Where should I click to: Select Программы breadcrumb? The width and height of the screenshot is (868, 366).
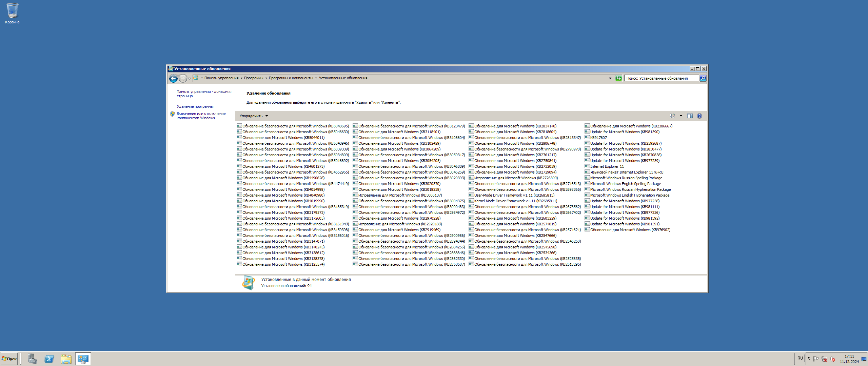click(254, 78)
